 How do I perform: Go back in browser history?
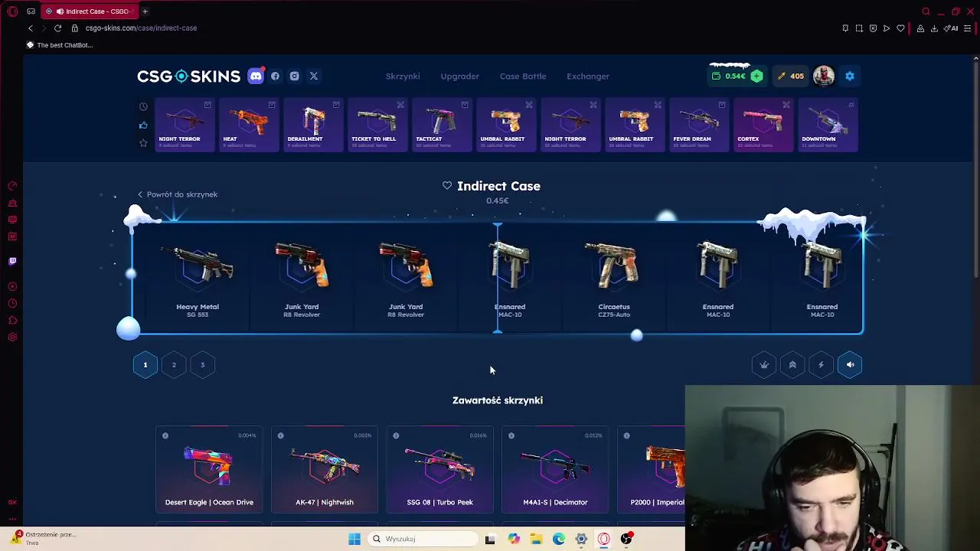pyautogui.click(x=31, y=28)
